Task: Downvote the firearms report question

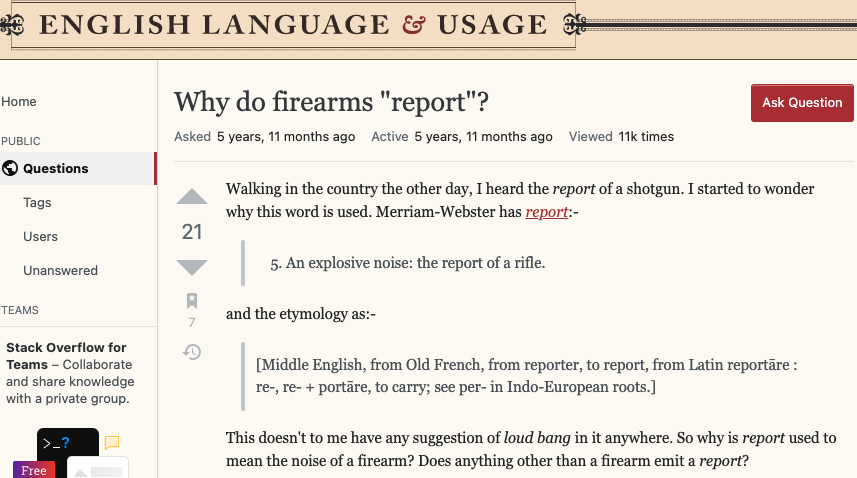Action: [x=192, y=267]
